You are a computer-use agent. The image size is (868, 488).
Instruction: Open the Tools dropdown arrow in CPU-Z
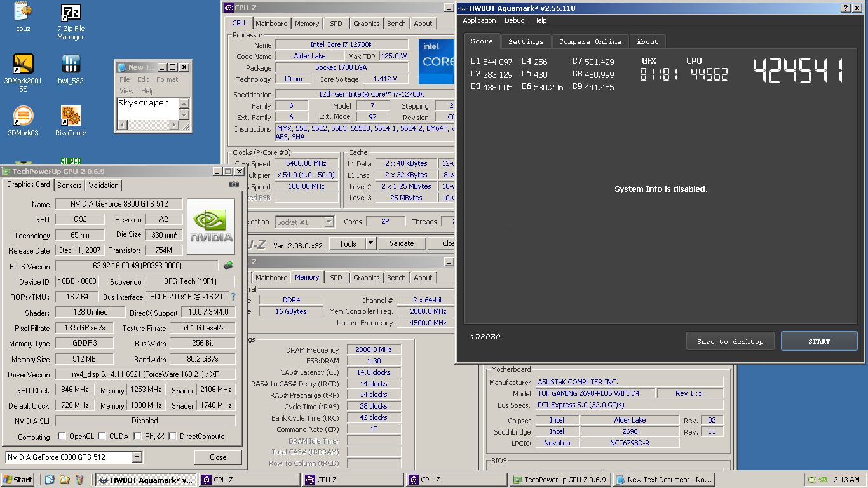(370, 243)
